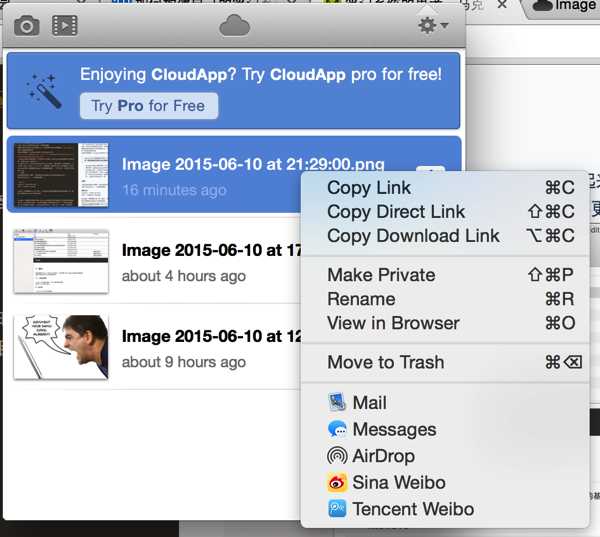Open thumbnail of image from 4 hours ago
The width and height of the screenshot is (600, 537).
coord(61,261)
